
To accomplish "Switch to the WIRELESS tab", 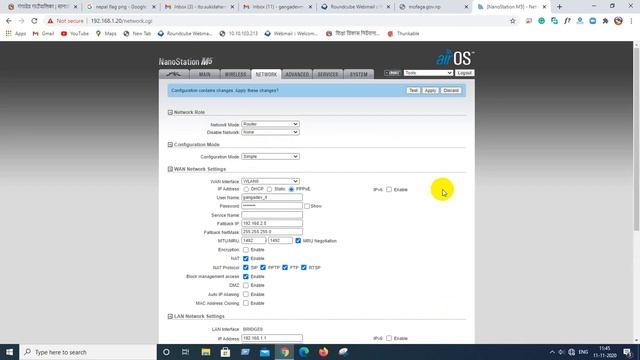I will point(236,74).
